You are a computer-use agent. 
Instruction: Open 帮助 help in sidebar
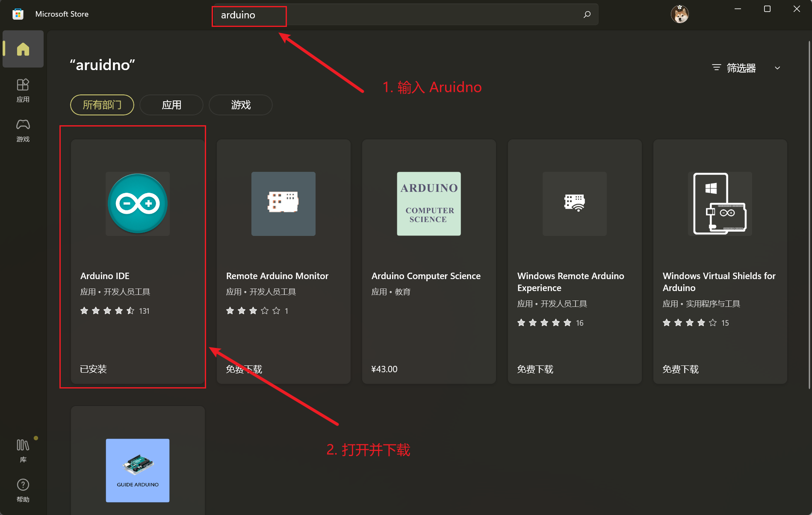23,490
